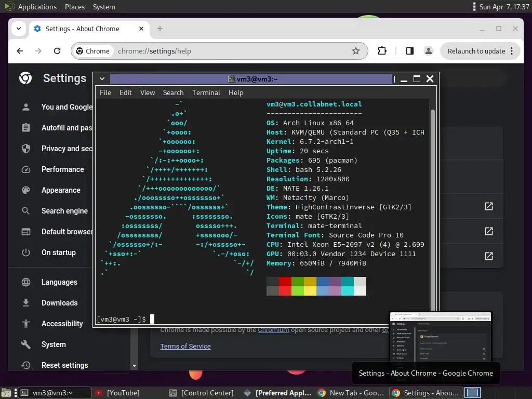Click the terminal command prompt line
Viewport: 532px width, 399px height.
click(126, 319)
